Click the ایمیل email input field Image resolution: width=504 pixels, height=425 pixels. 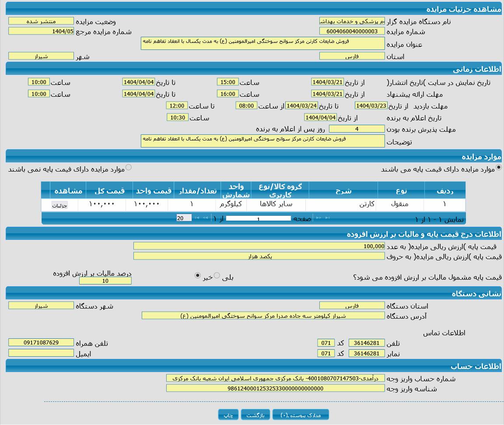pyautogui.click(x=41, y=353)
